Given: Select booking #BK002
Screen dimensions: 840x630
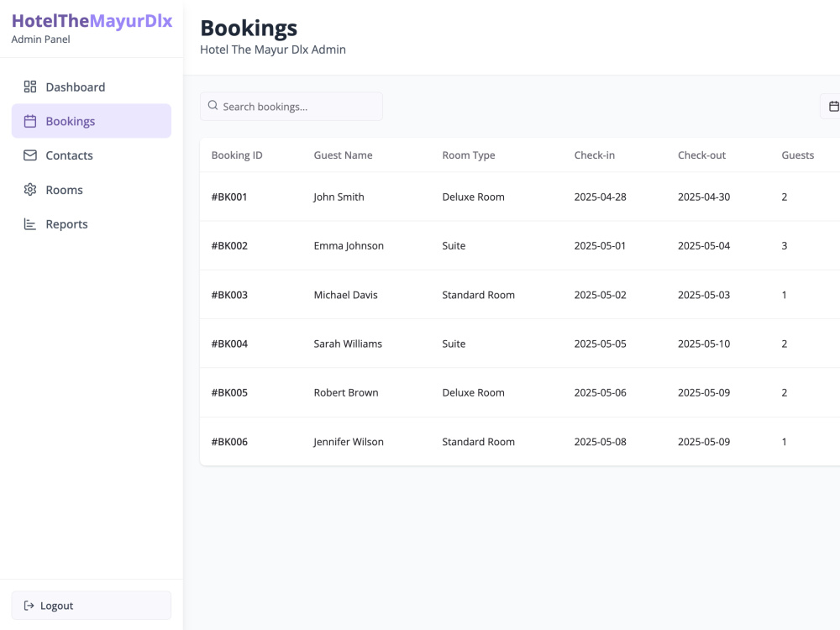Looking at the screenshot, I should coord(229,246).
